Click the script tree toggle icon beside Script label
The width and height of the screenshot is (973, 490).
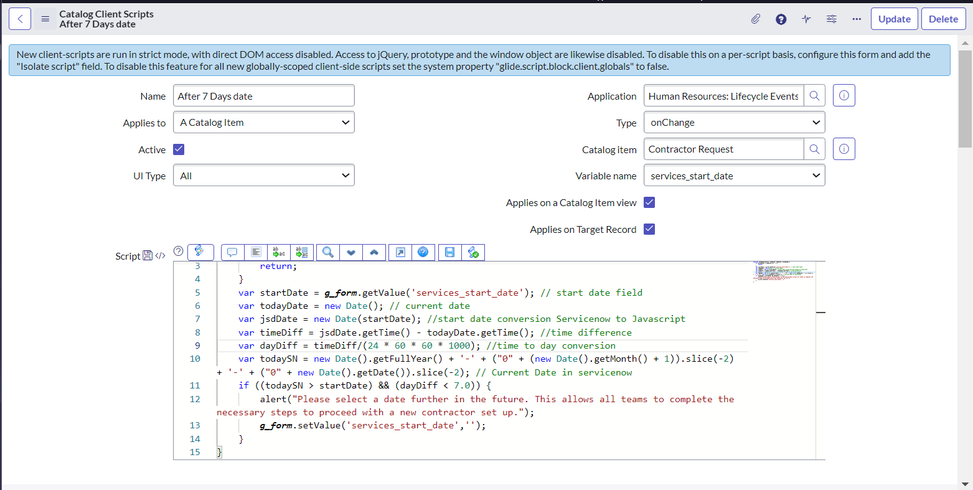pos(160,256)
